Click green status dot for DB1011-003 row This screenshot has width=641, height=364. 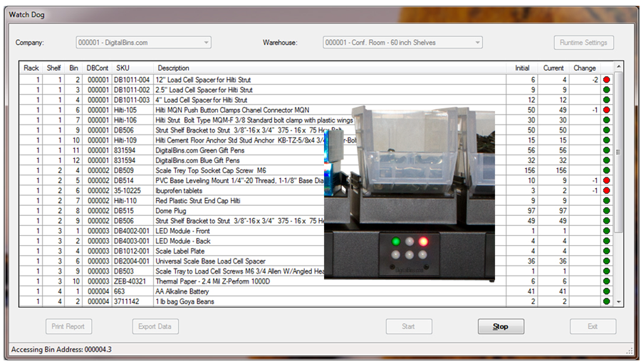click(x=606, y=100)
